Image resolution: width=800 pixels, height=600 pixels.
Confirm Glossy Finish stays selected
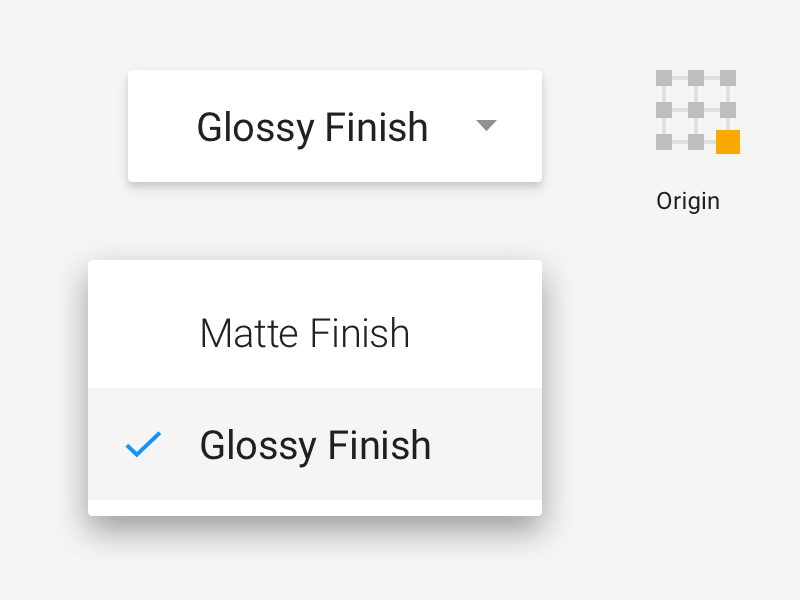pyautogui.click(x=316, y=444)
